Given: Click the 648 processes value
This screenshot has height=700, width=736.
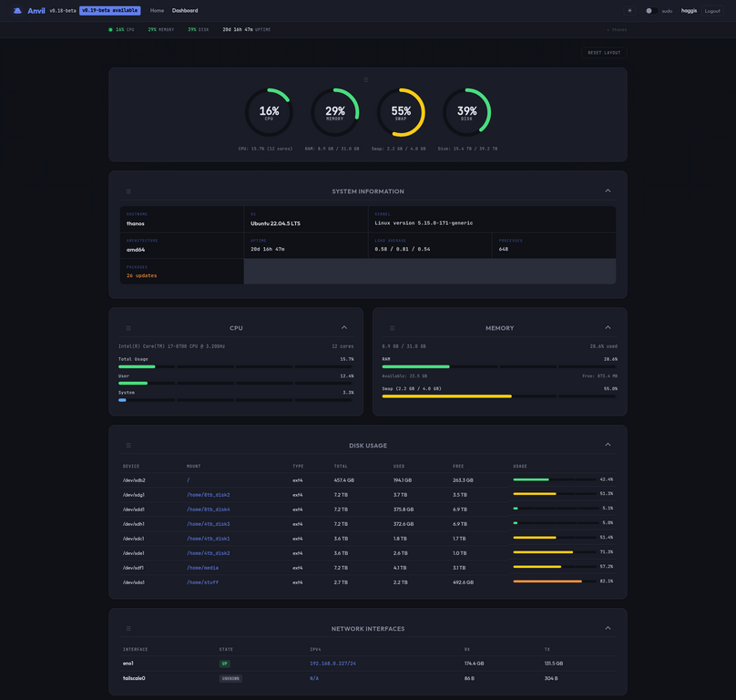Looking at the screenshot, I should pos(503,249).
